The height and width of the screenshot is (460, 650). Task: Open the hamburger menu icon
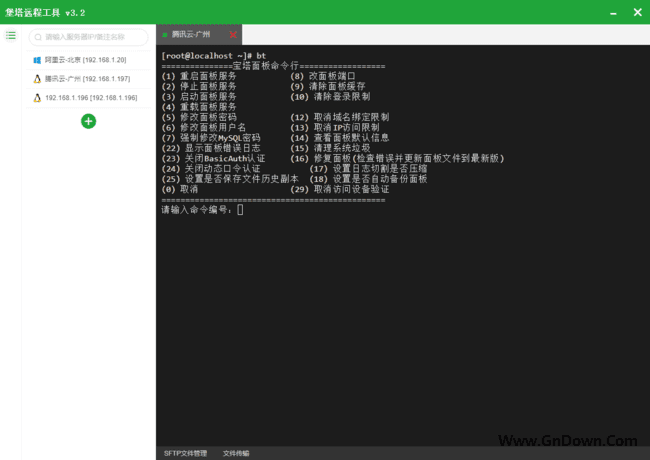11,36
